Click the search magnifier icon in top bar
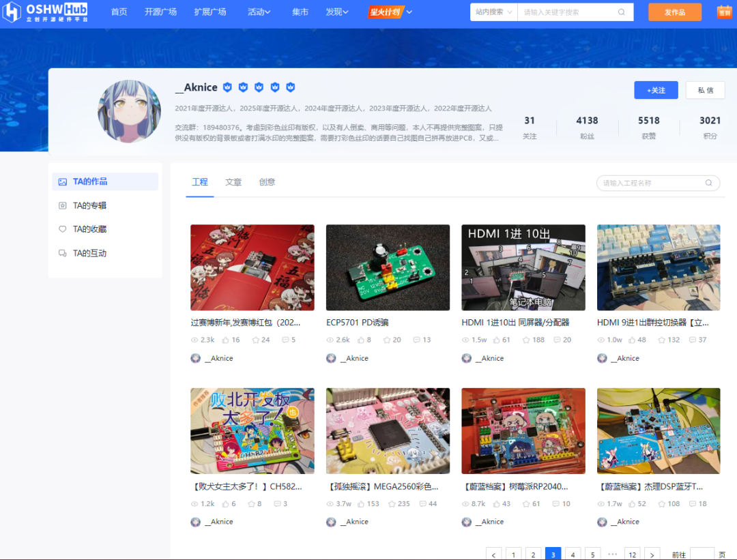Image resolution: width=737 pixels, height=560 pixels. pyautogui.click(x=622, y=12)
